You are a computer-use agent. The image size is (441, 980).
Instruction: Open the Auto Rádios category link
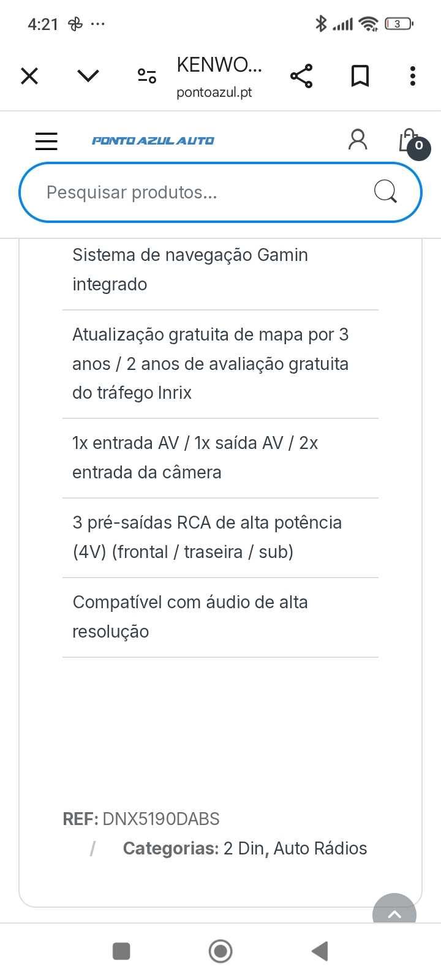[320, 848]
